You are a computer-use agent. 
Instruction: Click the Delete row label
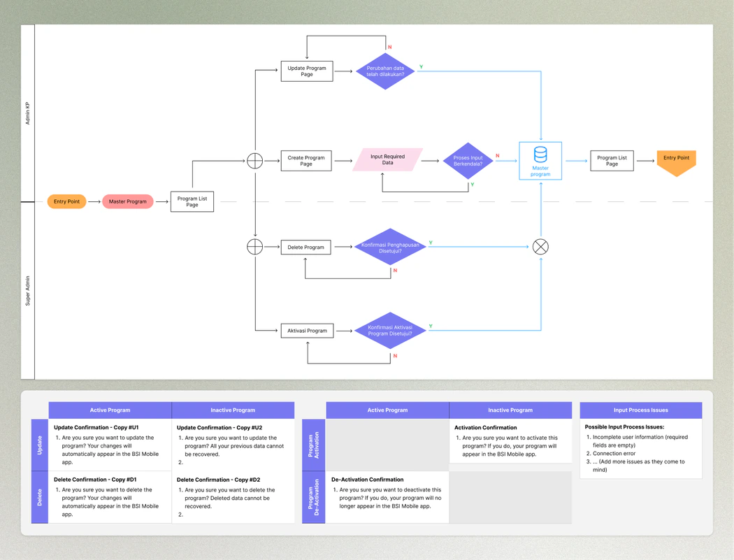coord(40,497)
